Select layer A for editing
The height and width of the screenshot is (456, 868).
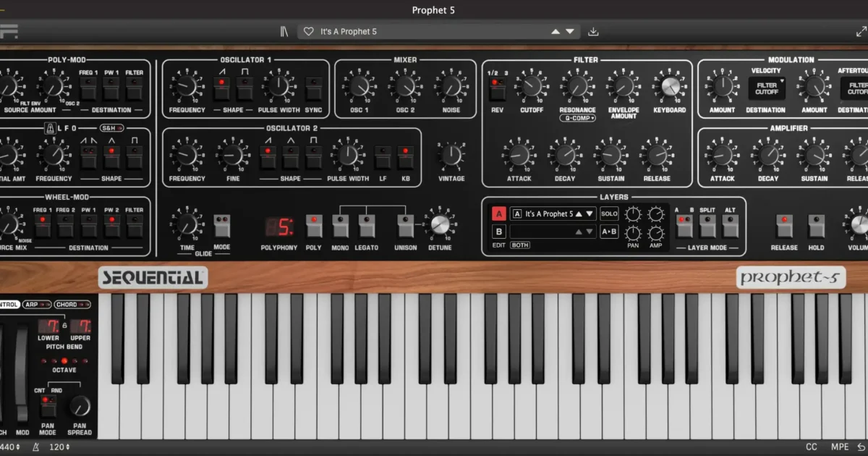point(499,214)
